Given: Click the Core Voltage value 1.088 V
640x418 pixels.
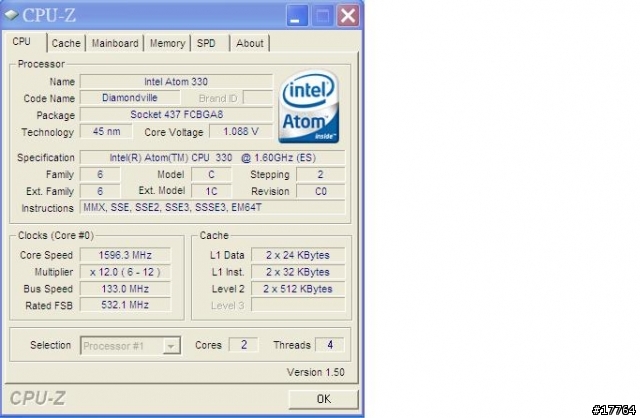Looking at the screenshot, I should [x=241, y=131].
